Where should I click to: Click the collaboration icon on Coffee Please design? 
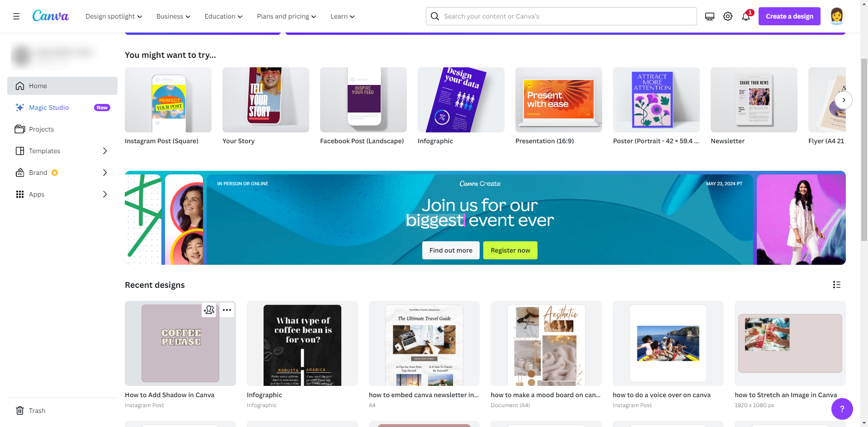click(209, 310)
